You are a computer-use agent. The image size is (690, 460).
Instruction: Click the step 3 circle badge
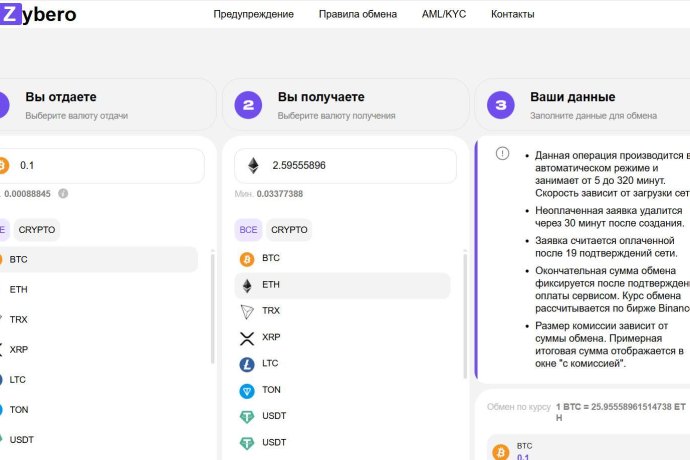tap(500, 105)
